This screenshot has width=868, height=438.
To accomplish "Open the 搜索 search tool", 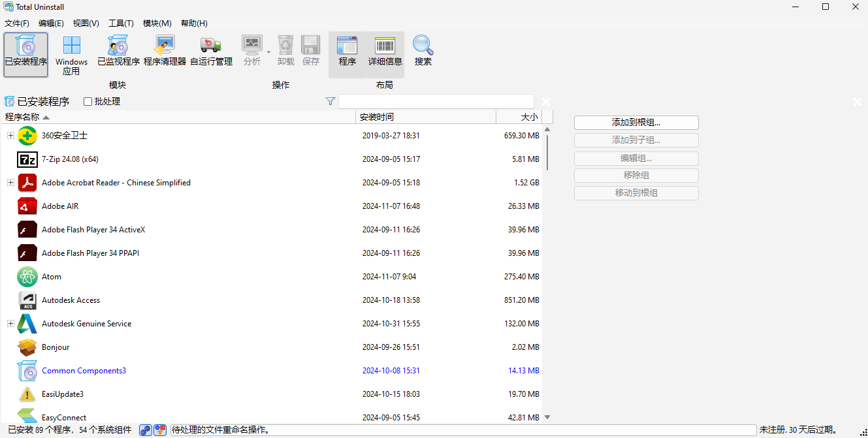I will pyautogui.click(x=423, y=51).
